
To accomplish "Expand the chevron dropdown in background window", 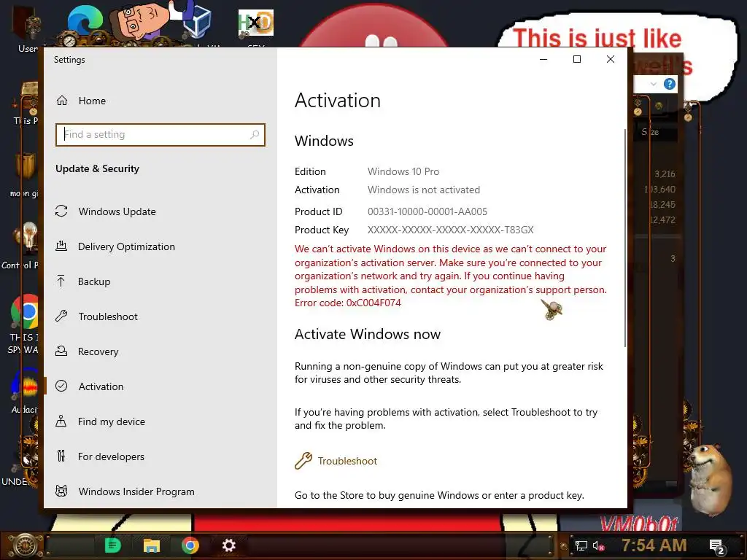I will pyautogui.click(x=653, y=85).
